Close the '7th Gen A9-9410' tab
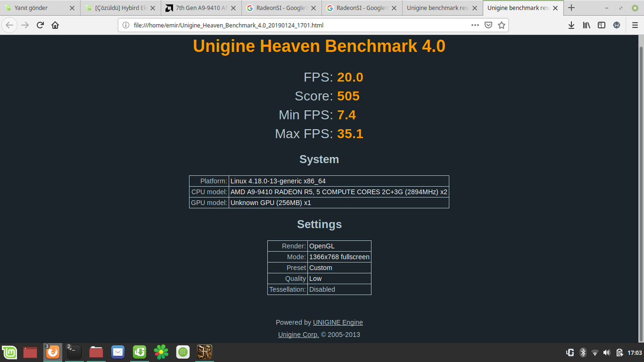The image size is (644, 362). 233,8
